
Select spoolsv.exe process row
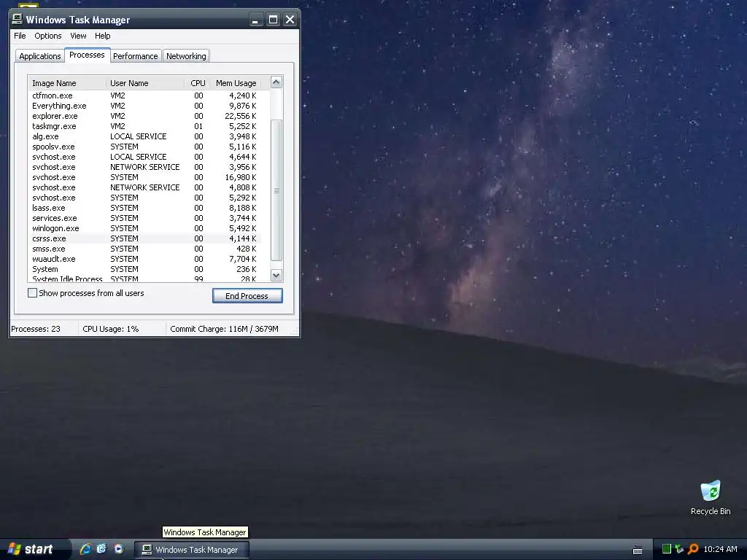[144, 147]
